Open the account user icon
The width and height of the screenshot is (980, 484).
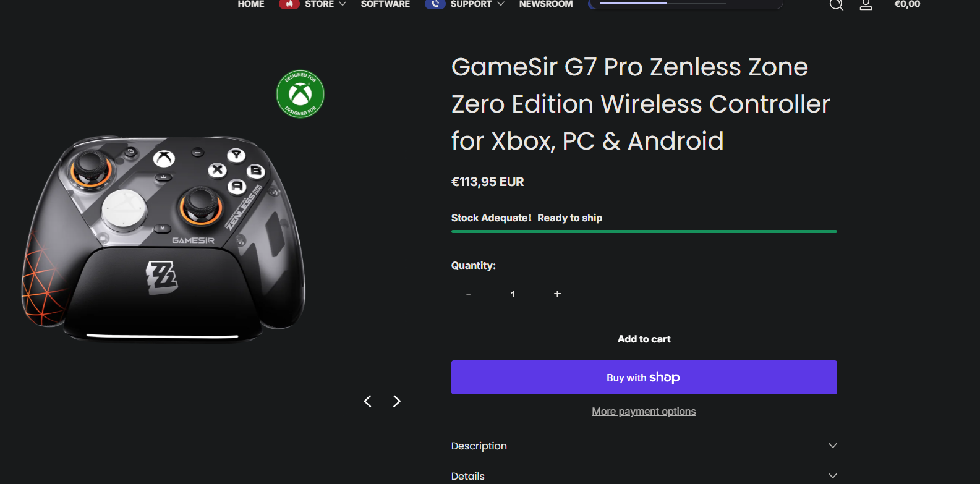click(866, 5)
